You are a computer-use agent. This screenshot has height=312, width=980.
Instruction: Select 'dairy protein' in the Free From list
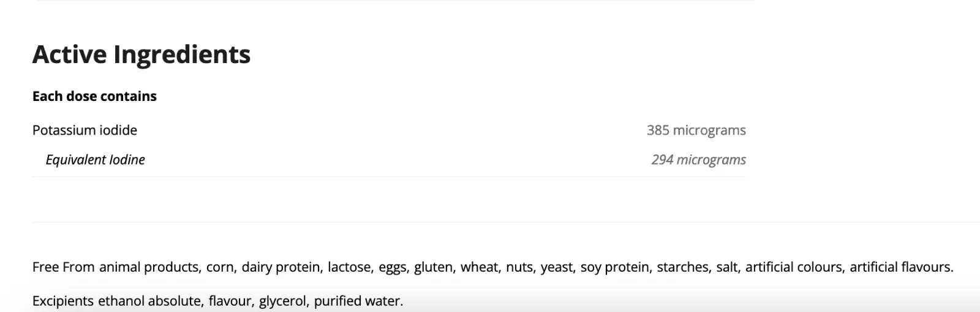coord(281,267)
